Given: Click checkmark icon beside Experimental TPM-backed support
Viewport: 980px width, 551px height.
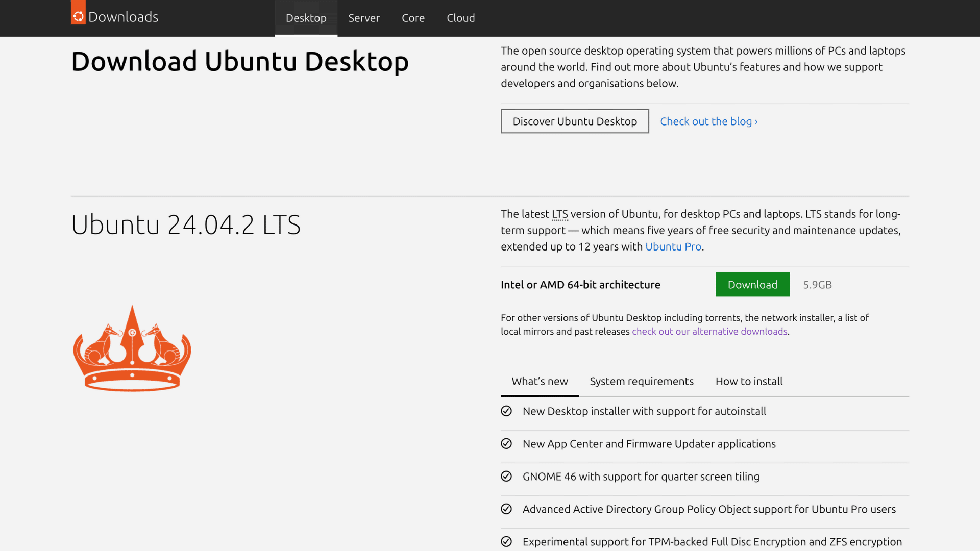Looking at the screenshot, I should (x=506, y=542).
